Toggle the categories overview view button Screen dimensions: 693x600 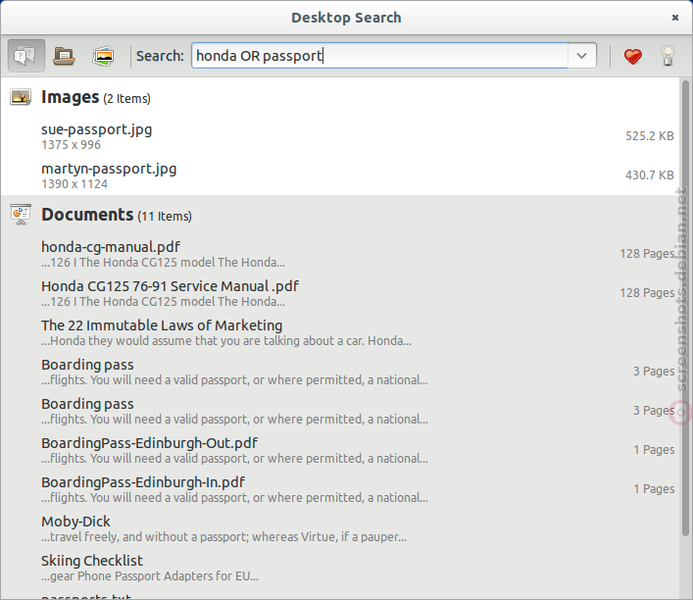[26, 56]
